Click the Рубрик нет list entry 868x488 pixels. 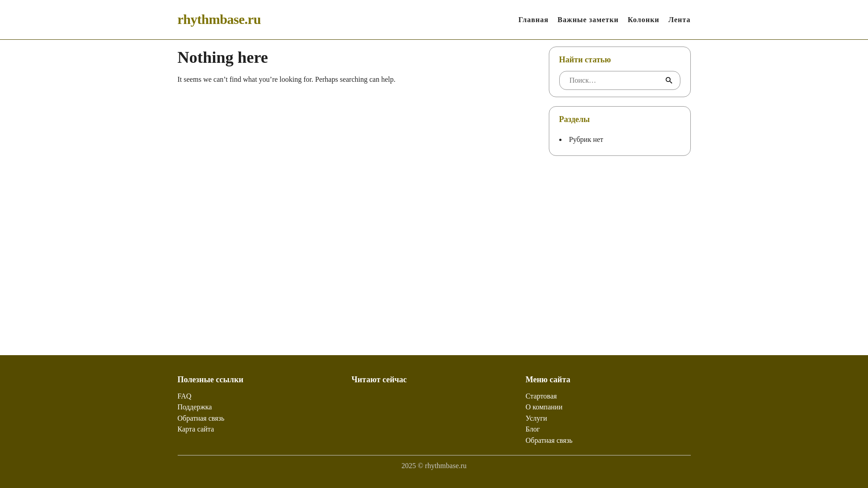(586, 140)
